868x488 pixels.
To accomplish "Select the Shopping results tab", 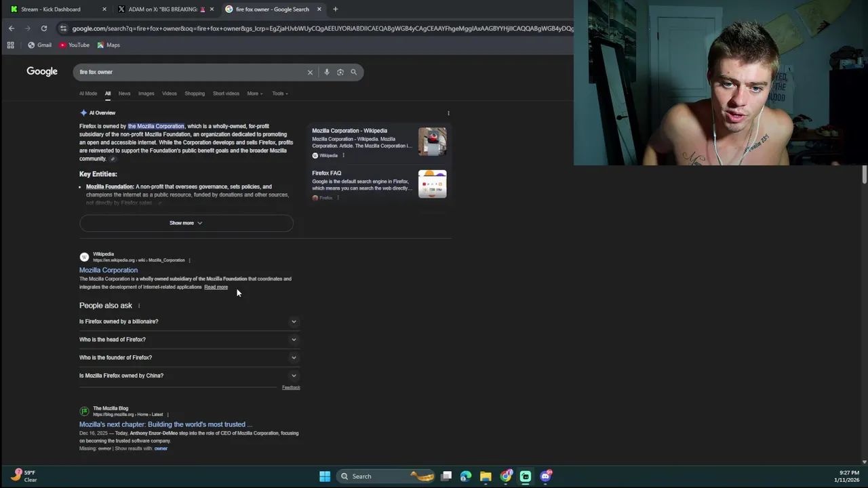I will pyautogui.click(x=195, y=94).
